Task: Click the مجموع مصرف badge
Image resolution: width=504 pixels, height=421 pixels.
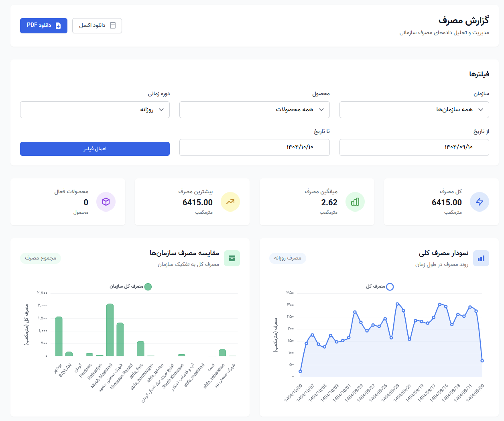Action: 41,258
